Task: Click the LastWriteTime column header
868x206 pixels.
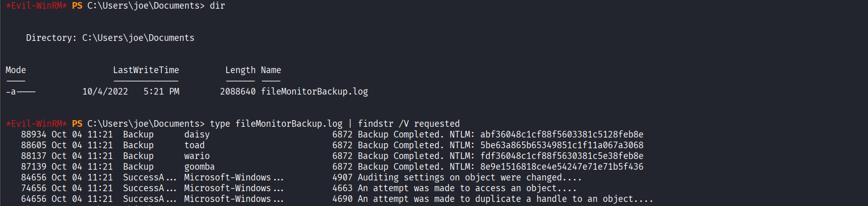Action: [146, 70]
